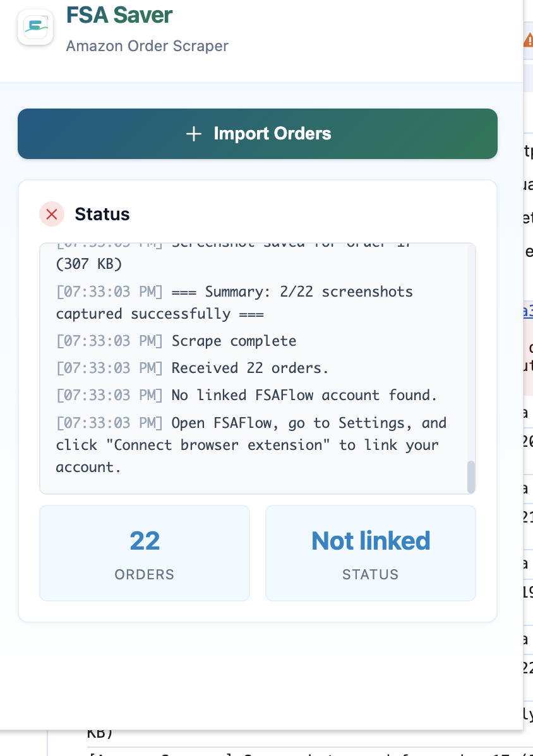Select the 22 ORDERS stat card
The height and width of the screenshot is (756, 533).
(x=145, y=553)
